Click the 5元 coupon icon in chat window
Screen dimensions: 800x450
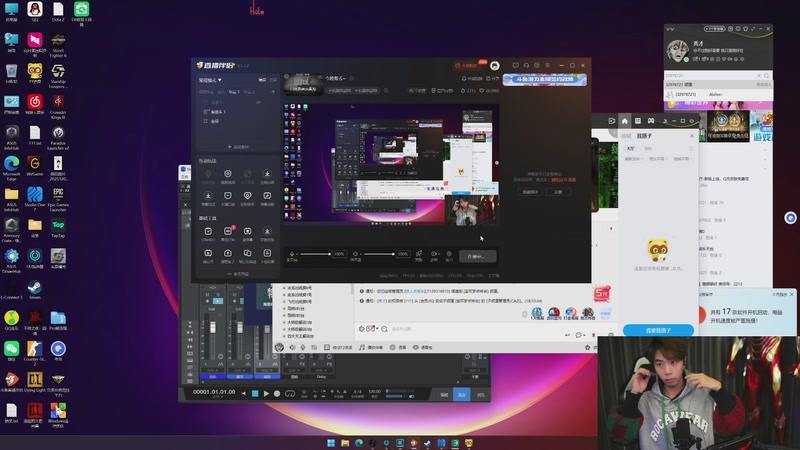(602, 293)
